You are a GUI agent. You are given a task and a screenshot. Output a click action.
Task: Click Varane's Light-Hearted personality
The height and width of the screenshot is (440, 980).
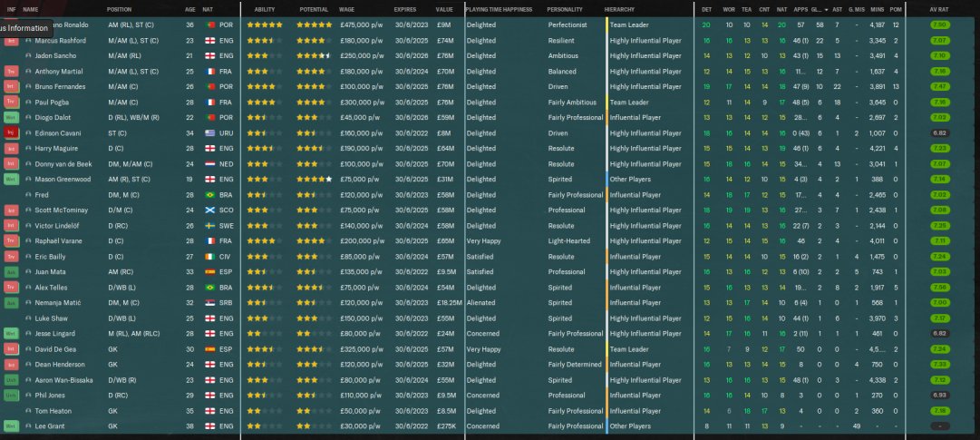coord(568,241)
